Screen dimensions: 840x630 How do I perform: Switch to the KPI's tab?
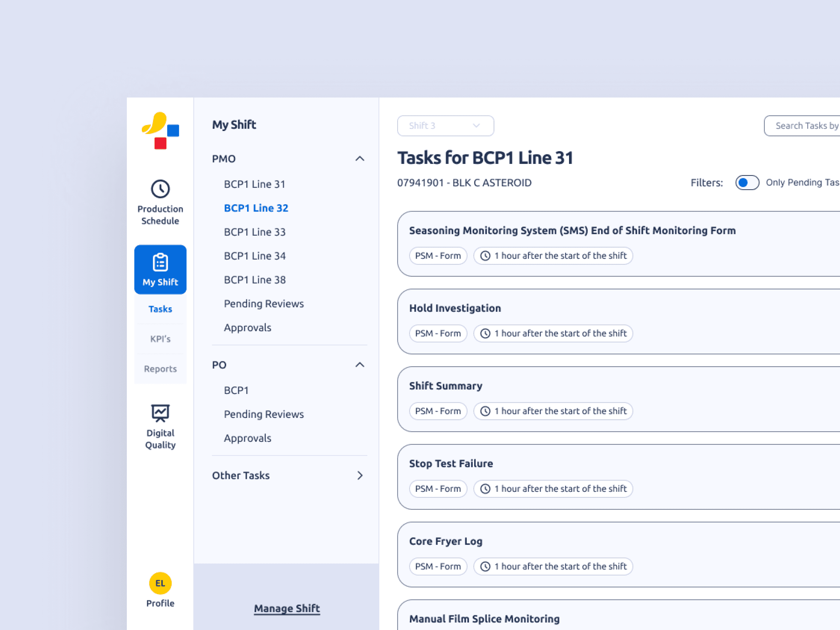coord(160,339)
